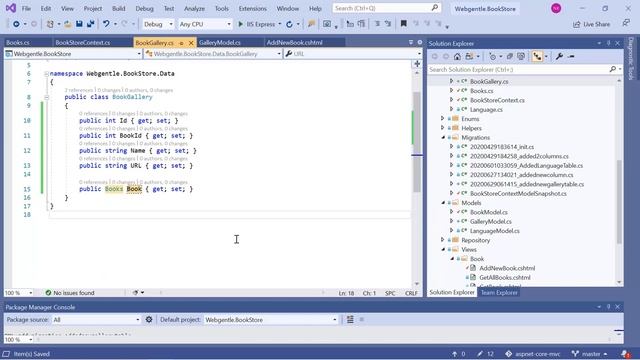Open Properties wrench icon in Solution Explorer
This screenshot has height=360, width=640.
click(x=559, y=56)
